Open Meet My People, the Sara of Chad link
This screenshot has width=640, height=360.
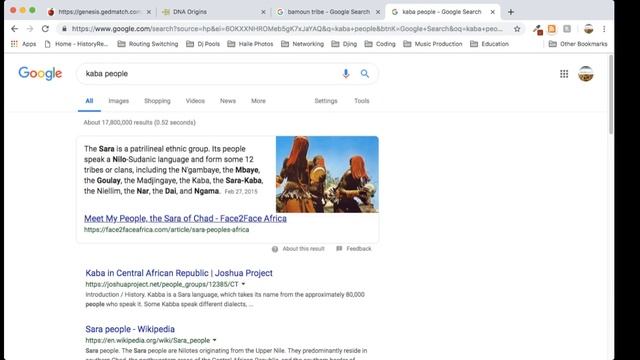(185, 218)
